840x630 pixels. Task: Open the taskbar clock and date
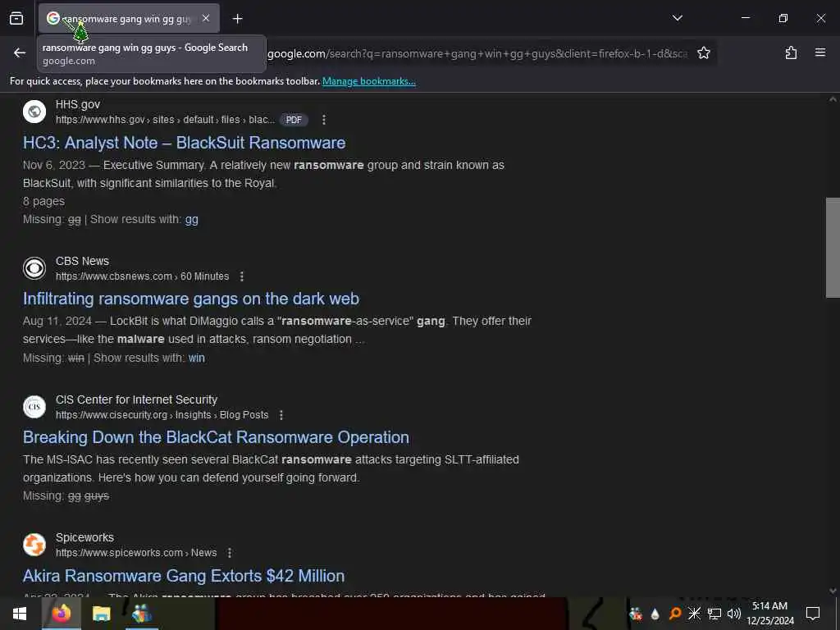(770, 614)
